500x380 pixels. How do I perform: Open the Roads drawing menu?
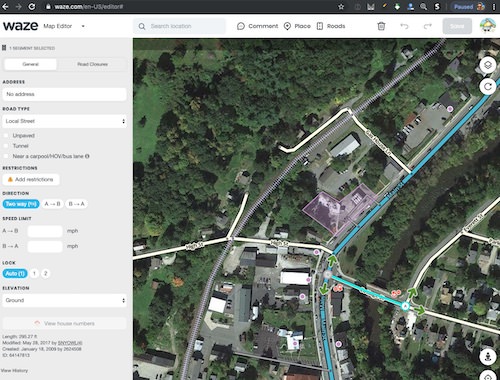coord(331,26)
